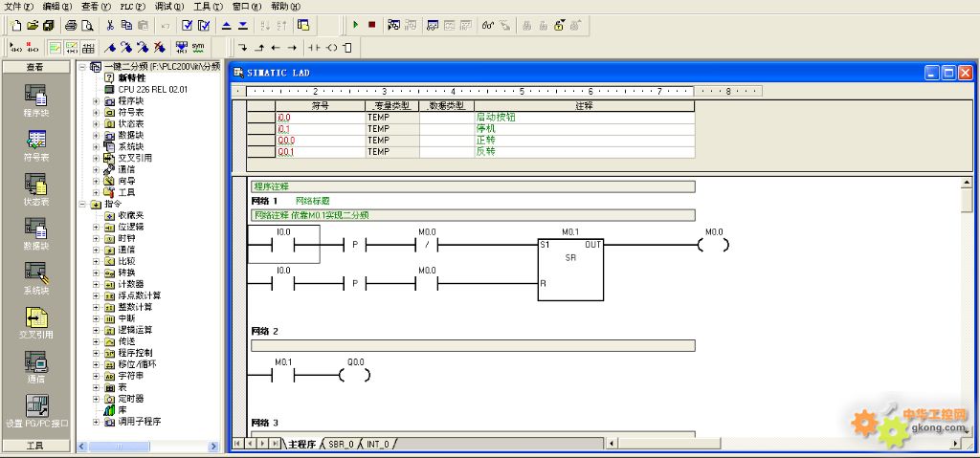
Task: Insert a contact with the contact icon
Action: (x=314, y=48)
